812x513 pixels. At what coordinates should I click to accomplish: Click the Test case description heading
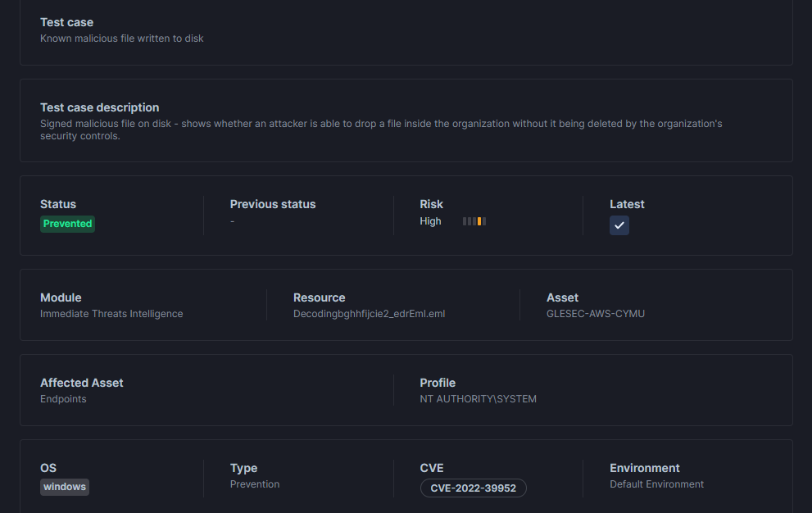coord(100,107)
